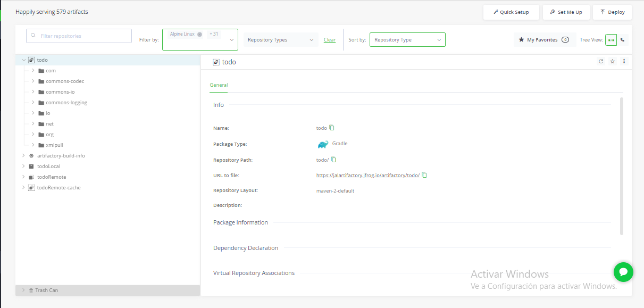The height and width of the screenshot is (308, 644).
Task: Expand the Trash Can node
Action: [23, 290]
